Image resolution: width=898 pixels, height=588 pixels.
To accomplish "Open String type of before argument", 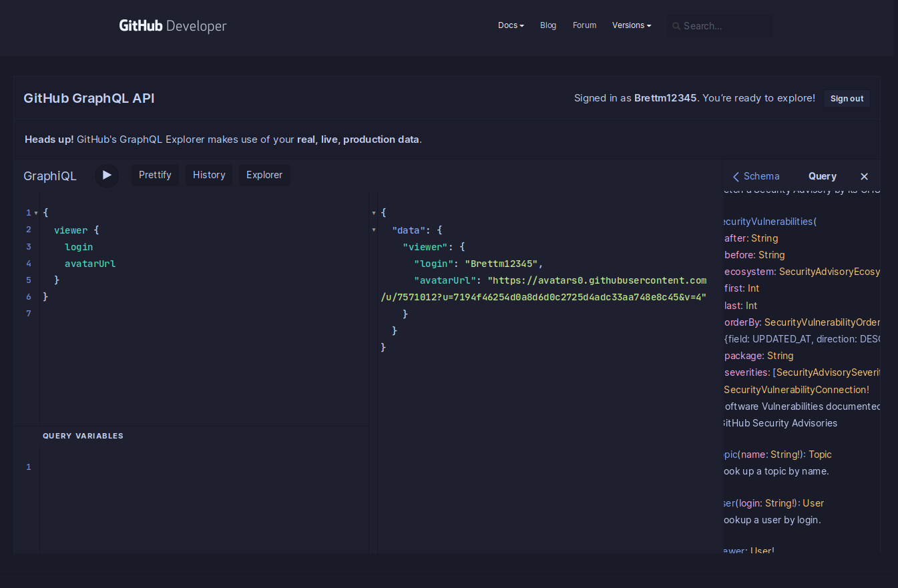I will [x=771, y=255].
